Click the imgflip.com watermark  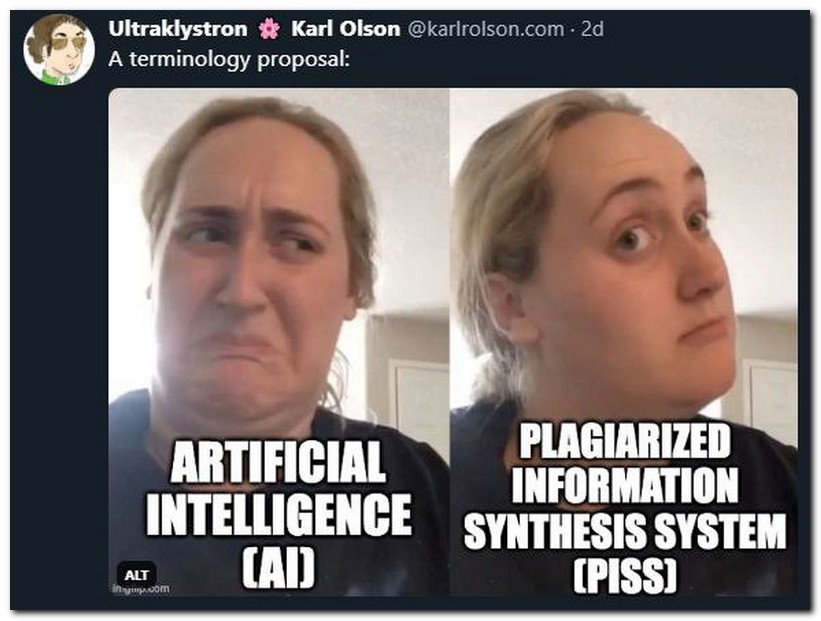coord(140,589)
